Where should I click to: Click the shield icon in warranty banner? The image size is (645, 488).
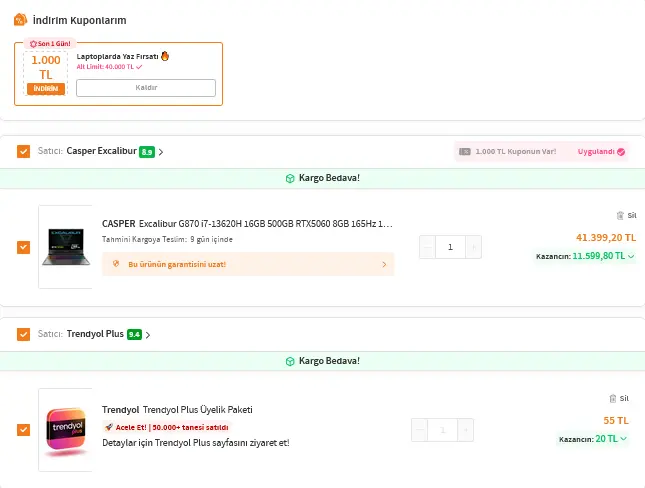point(116,264)
